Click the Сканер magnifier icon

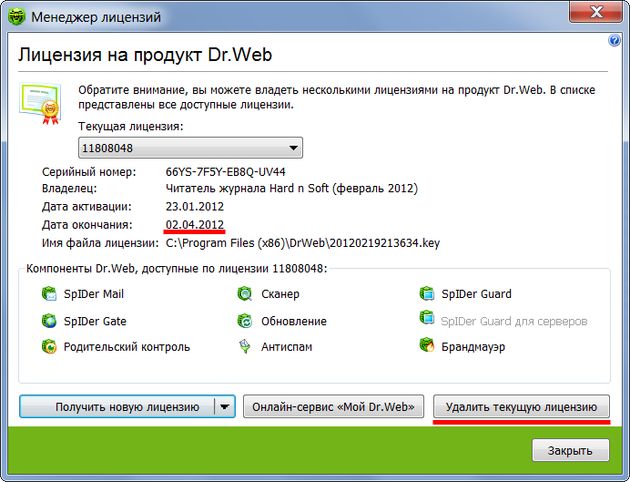(244, 294)
